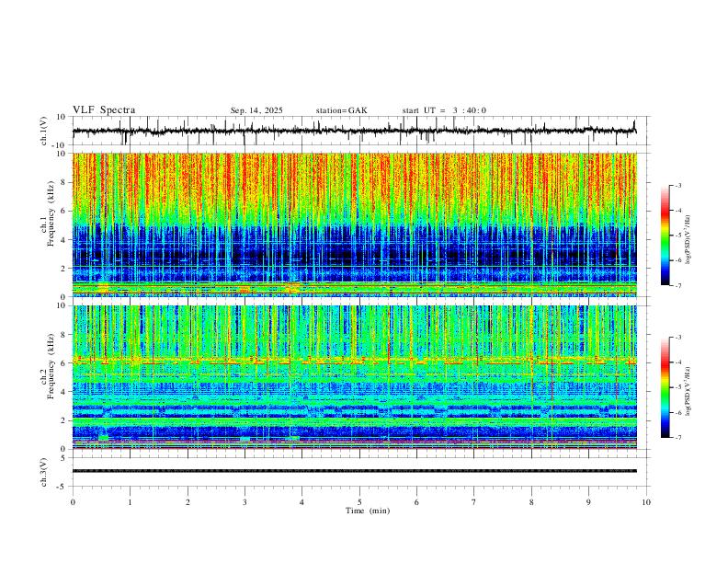Click time axis tick label "6"
The height and width of the screenshot is (563, 728).
pos(416,502)
